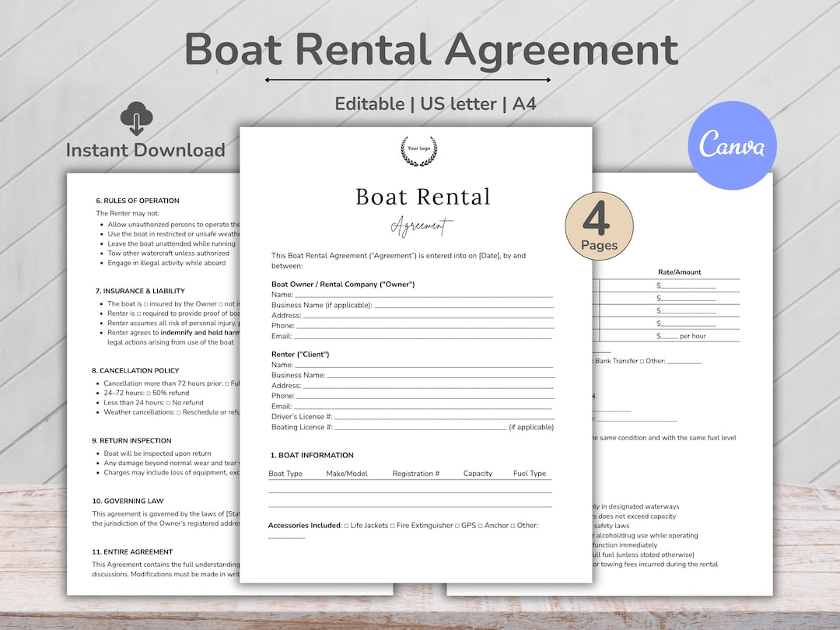840x630 pixels.
Task: Select the 1. BOAT INFORMATION heading
Action: pyautogui.click(x=312, y=455)
